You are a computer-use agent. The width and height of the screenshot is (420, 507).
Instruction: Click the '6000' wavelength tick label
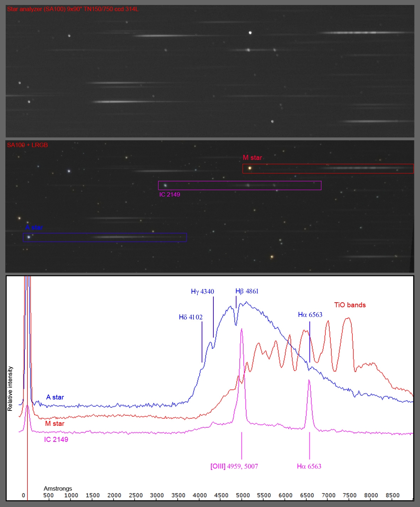(x=286, y=495)
